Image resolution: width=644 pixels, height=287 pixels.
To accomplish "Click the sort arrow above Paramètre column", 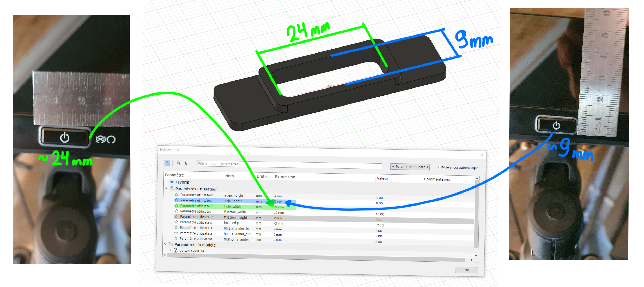I will point(194,172).
